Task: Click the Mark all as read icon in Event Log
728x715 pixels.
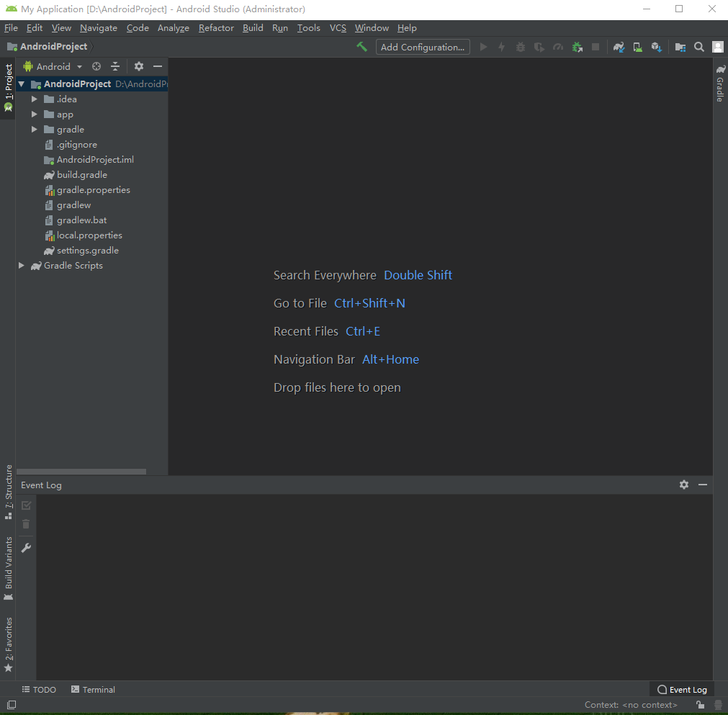Action: (27, 505)
